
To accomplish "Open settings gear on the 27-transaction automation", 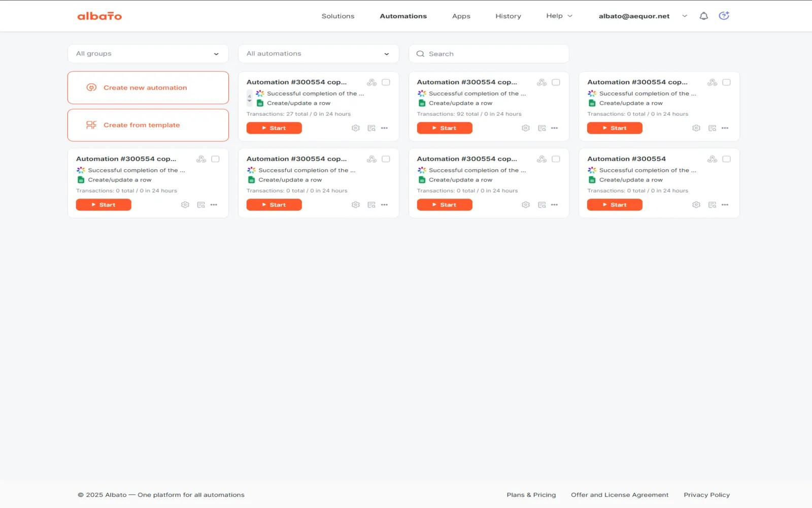I will point(355,128).
